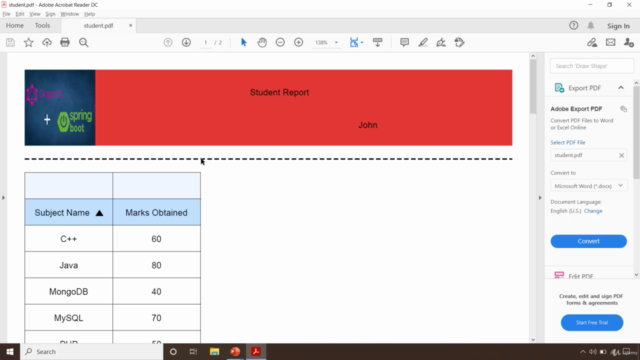Click the Java table cell
640x360 pixels.
[69, 265]
